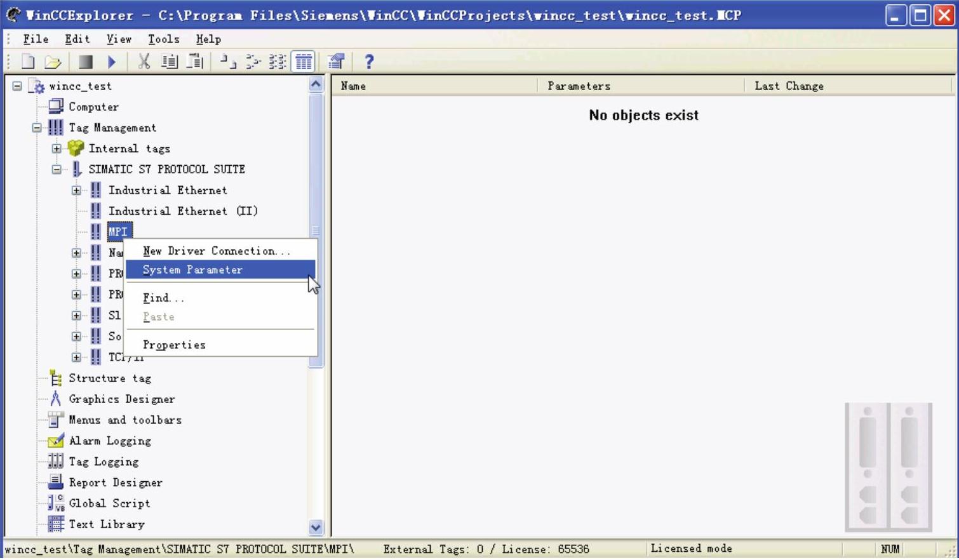Expand the node starting with 'Na' below MPI

[x=76, y=253]
